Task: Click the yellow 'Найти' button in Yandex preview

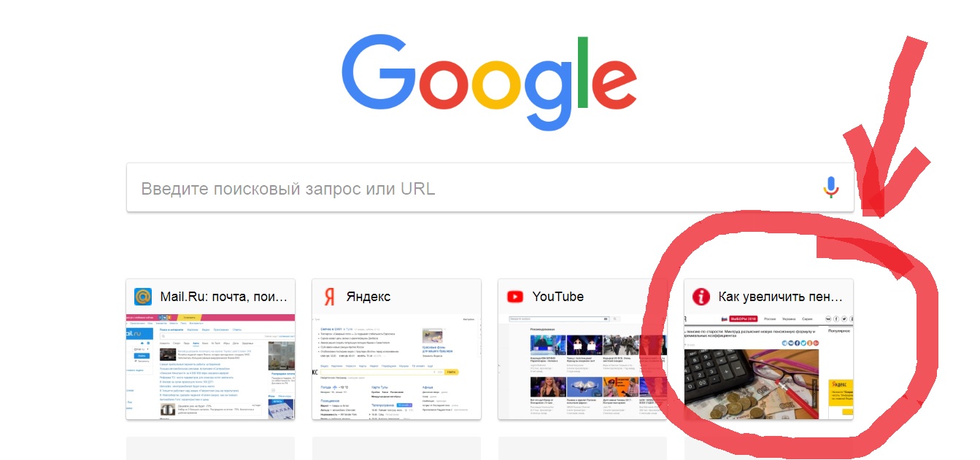Action: point(451,372)
